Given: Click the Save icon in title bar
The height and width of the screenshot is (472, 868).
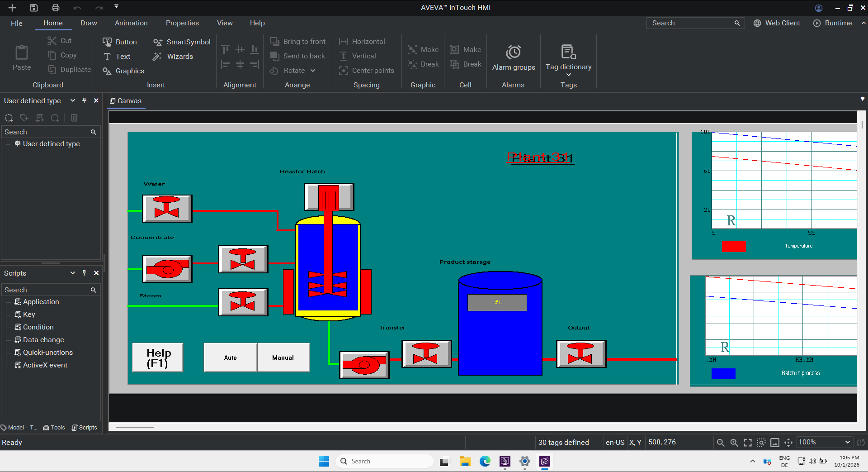Looking at the screenshot, I should [34, 8].
